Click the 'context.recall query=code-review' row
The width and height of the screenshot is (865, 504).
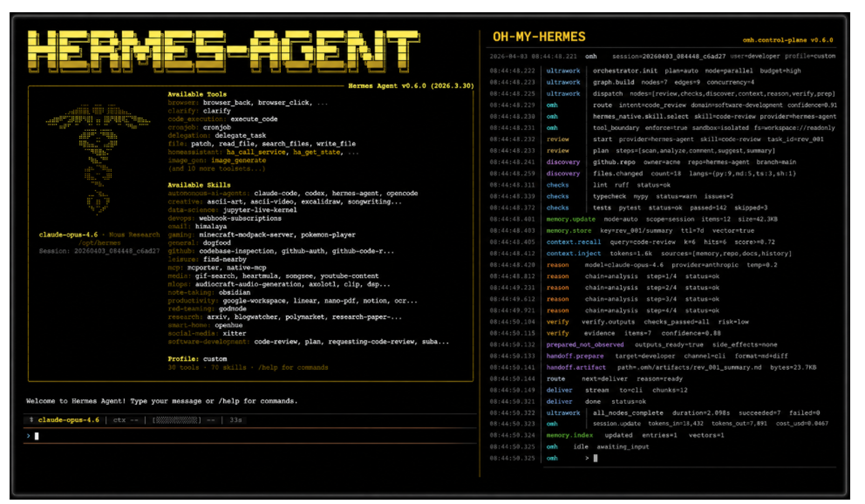[x=632, y=243]
